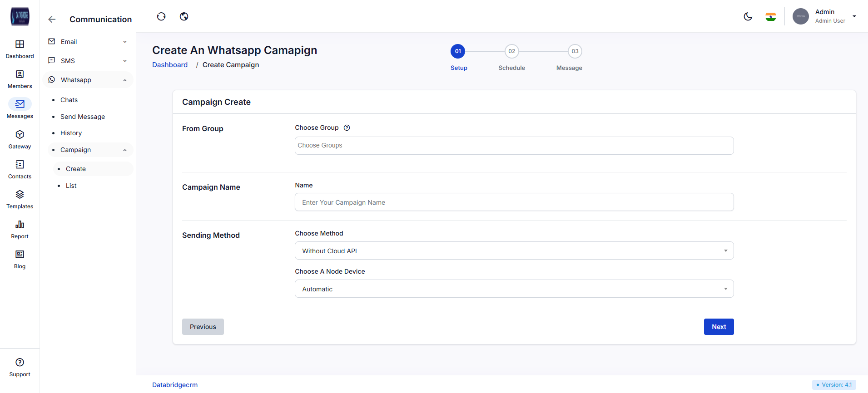Click the Next button
This screenshot has height=393, width=868.
[x=719, y=327]
